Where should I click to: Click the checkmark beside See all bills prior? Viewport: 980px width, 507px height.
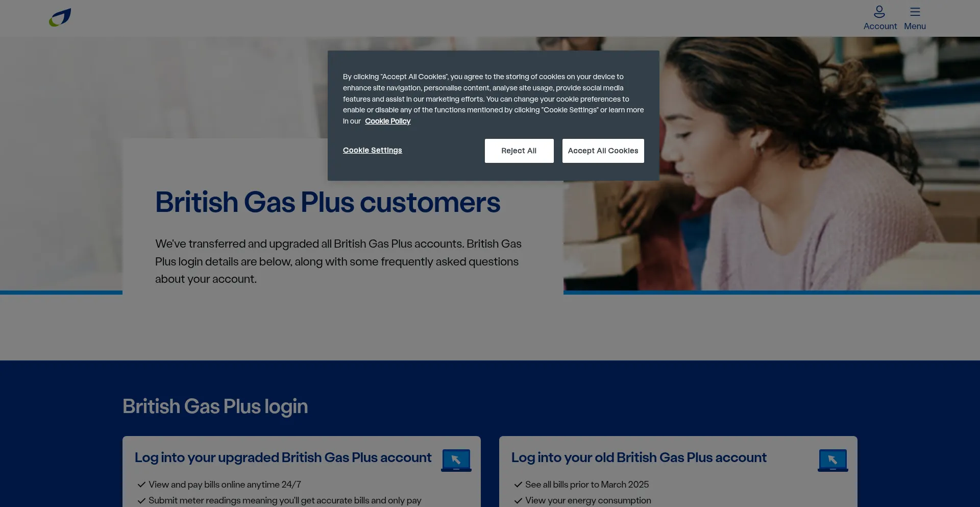click(x=519, y=485)
